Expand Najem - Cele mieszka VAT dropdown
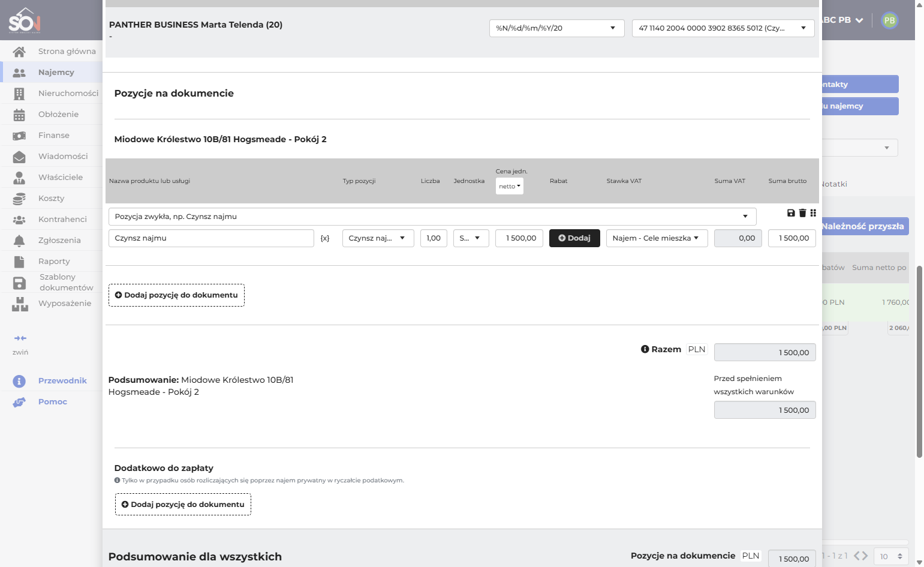The image size is (924, 567). coord(657,238)
